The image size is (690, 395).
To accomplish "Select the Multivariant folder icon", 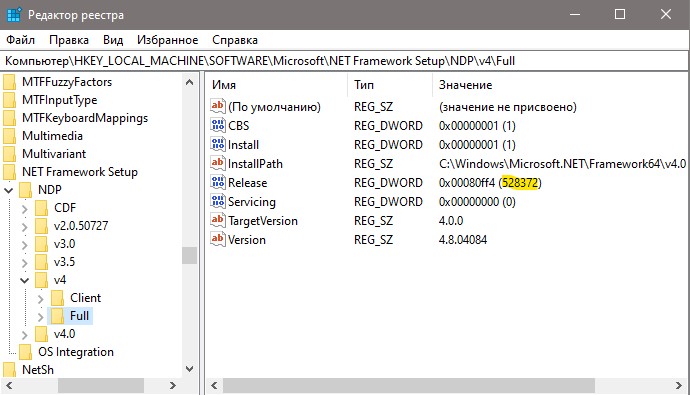I will [9, 154].
